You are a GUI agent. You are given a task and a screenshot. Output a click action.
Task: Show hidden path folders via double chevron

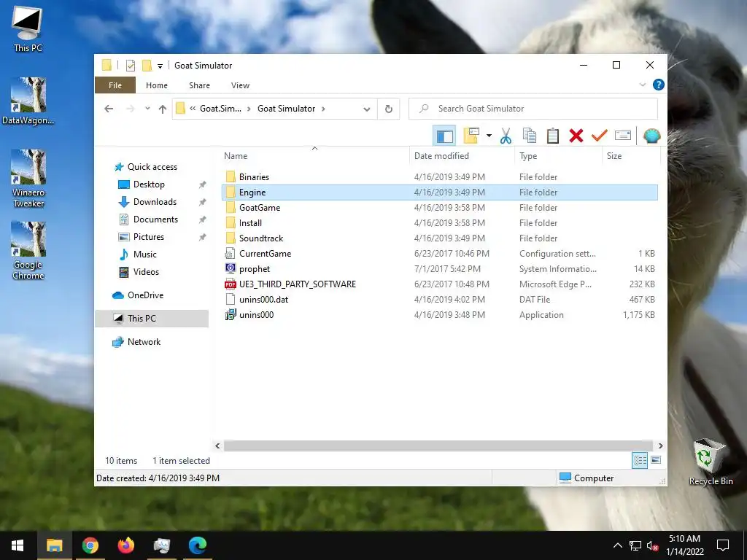(x=193, y=109)
